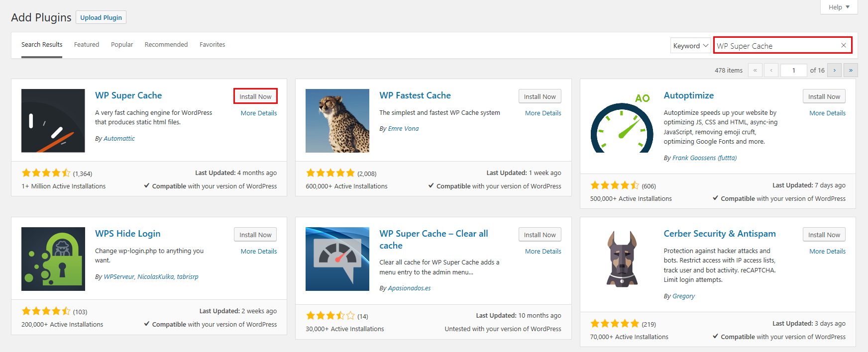The height and width of the screenshot is (352, 868).
Task: Switch to the Search Results tab
Action: tap(42, 45)
